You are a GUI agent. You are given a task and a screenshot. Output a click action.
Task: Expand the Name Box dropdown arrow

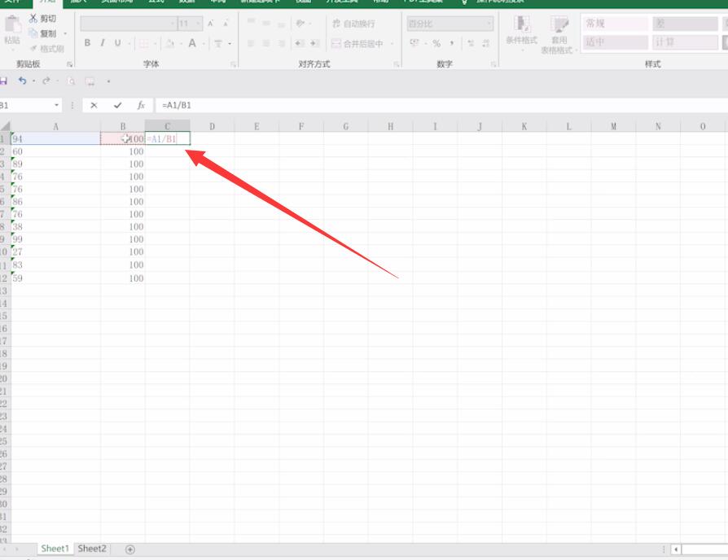tap(57, 105)
